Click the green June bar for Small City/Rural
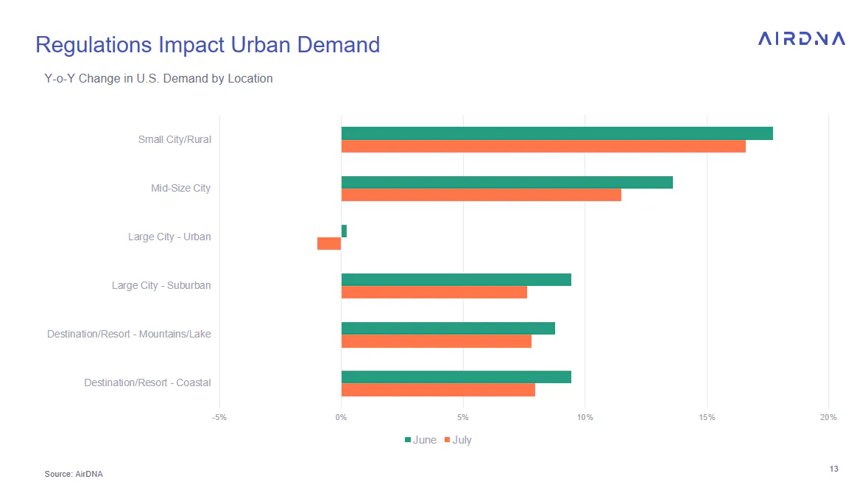 (x=557, y=133)
